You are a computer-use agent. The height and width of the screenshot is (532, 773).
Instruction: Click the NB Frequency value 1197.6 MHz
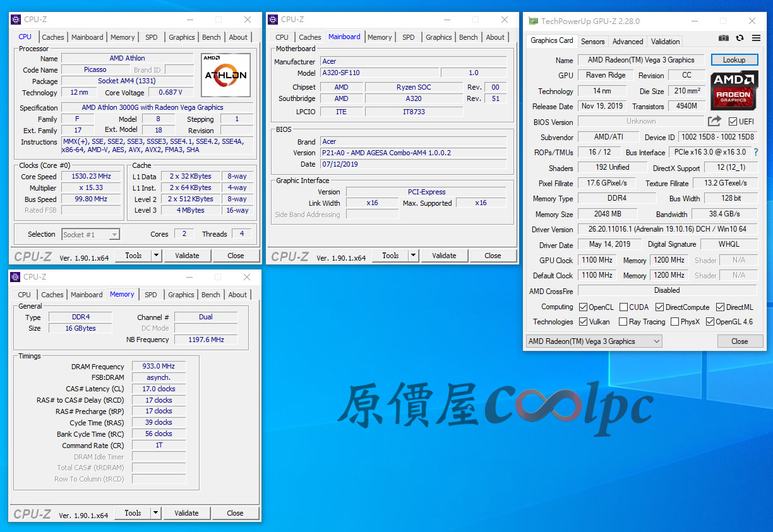point(206,340)
